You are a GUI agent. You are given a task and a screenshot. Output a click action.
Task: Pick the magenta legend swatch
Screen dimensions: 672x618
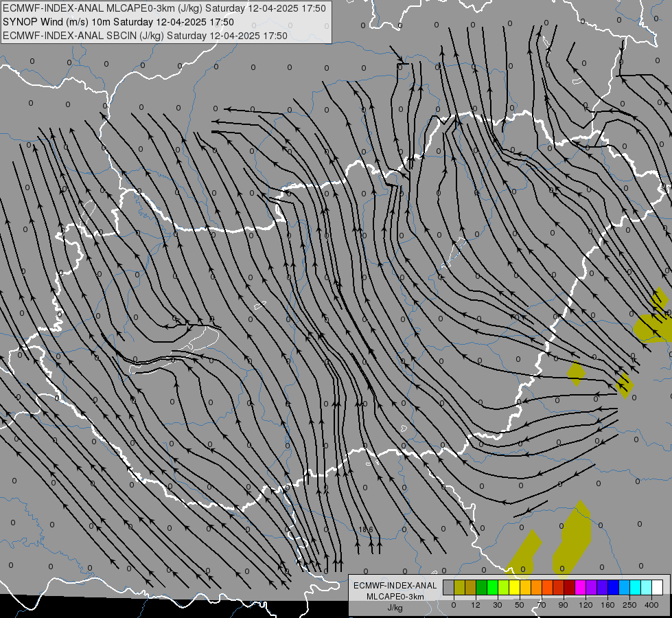(581, 588)
